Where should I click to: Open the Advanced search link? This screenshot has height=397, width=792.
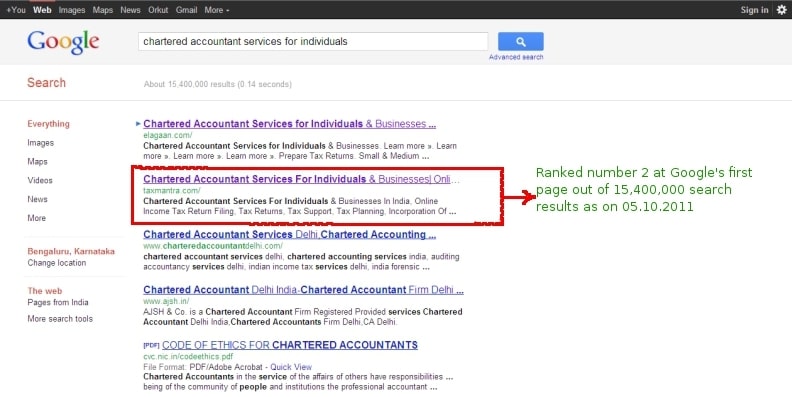(x=516, y=57)
